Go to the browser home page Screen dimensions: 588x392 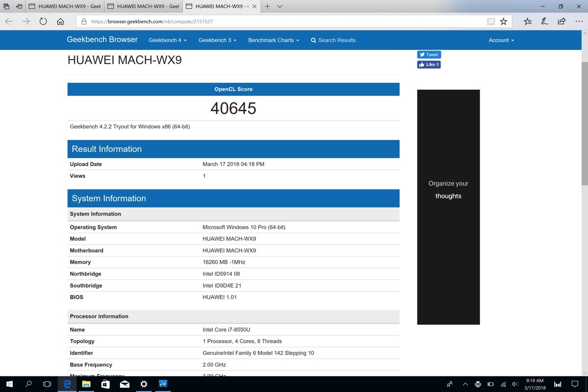[x=60, y=22]
